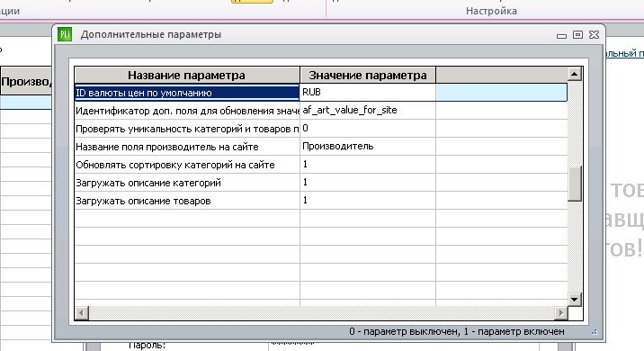Minimize the Дополнительные параметры dialog
644x351 pixels.
(x=561, y=36)
